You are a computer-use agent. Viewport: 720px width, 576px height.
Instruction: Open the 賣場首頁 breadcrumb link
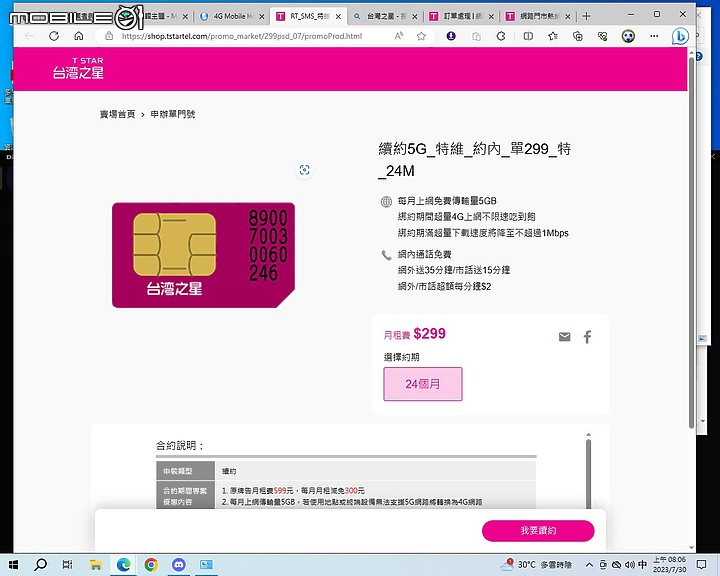pos(118,114)
